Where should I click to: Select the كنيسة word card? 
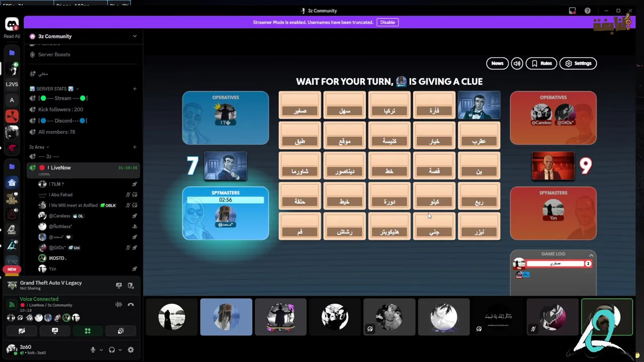[389, 135]
